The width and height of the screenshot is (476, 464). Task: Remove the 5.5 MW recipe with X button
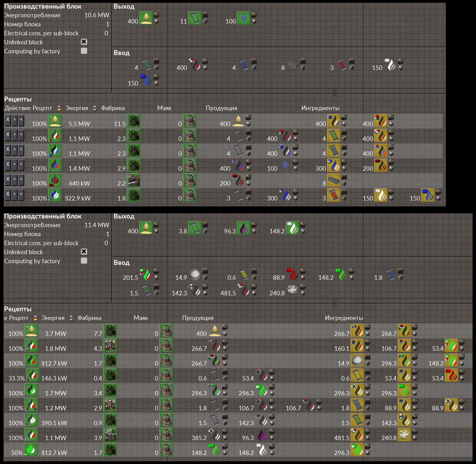pyautogui.click(x=8, y=121)
